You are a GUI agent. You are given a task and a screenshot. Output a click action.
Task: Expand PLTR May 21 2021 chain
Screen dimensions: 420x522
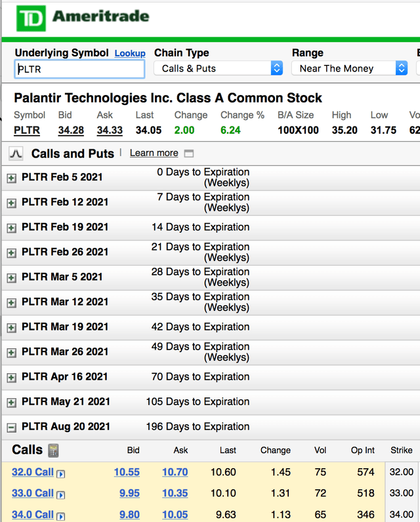[x=11, y=403]
